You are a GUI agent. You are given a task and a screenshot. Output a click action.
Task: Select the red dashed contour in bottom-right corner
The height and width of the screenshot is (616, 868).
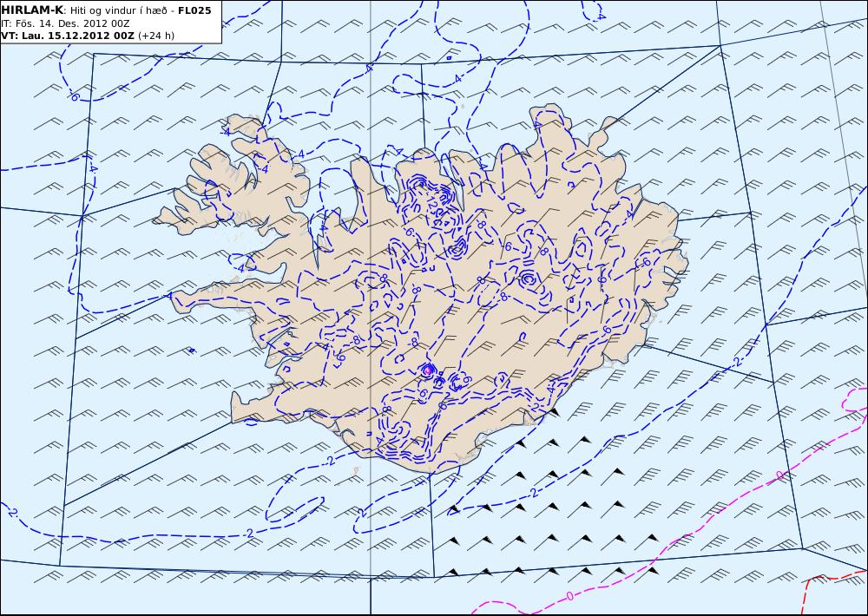pyautogui.click(x=835, y=594)
